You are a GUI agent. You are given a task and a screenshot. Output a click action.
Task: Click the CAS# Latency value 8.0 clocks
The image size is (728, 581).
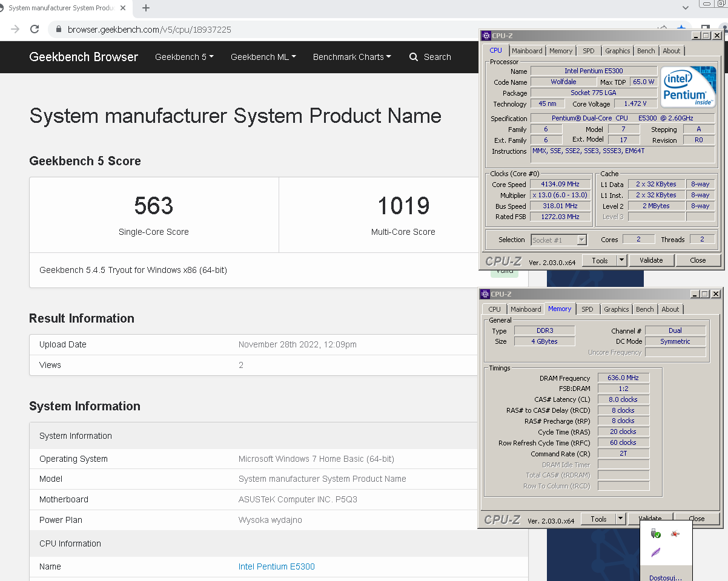tap(623, 399)
